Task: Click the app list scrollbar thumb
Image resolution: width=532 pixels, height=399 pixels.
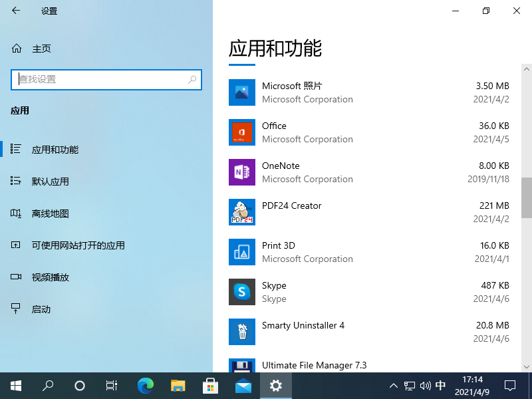Action: (526, 198)
